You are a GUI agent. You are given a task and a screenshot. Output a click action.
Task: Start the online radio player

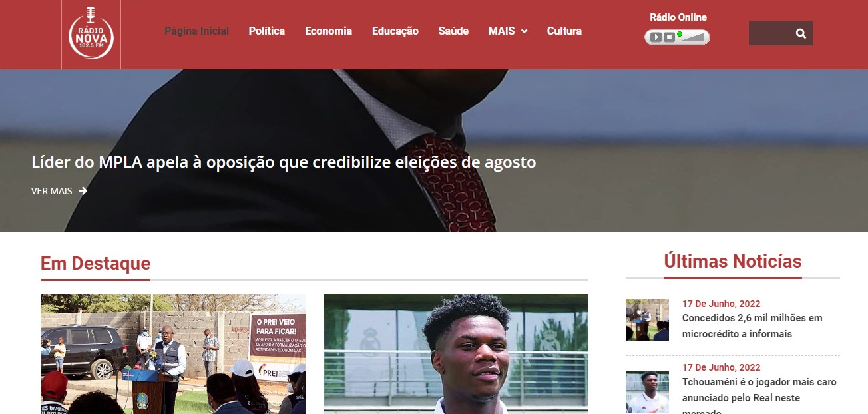656,37
